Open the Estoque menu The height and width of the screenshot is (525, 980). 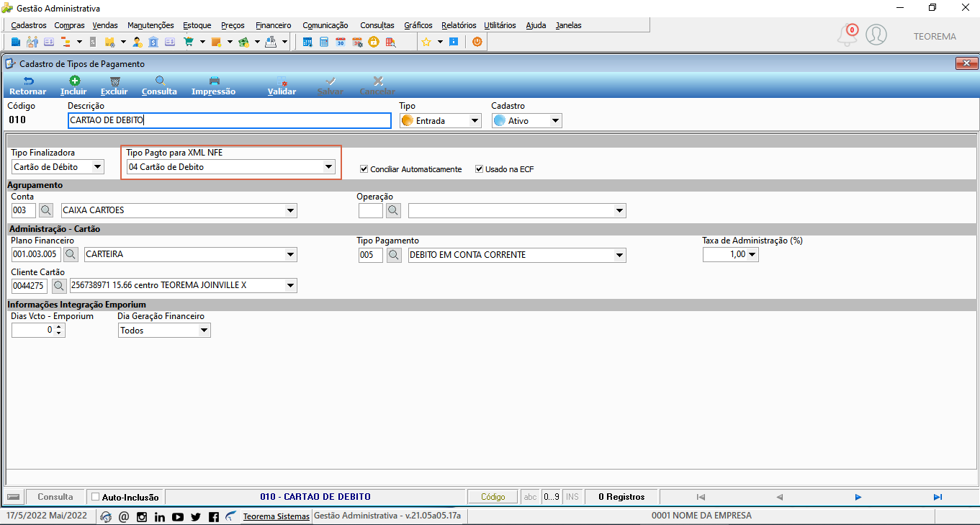point(197,25)
